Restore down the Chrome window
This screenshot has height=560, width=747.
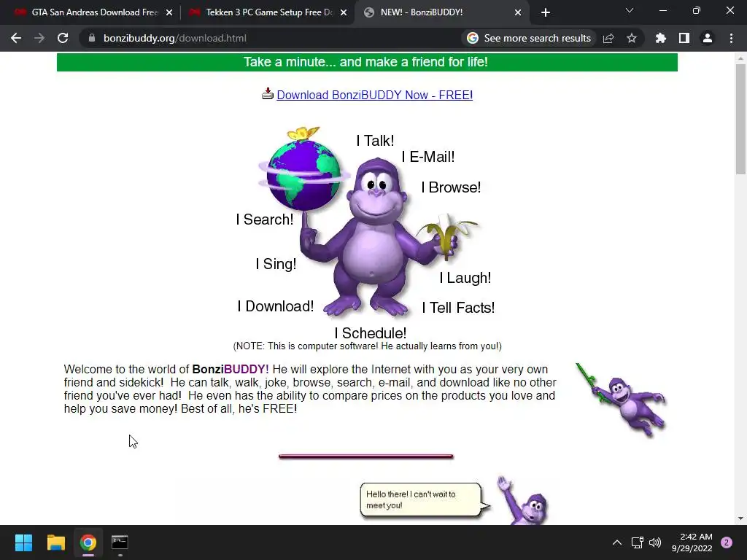tap(697, 10)
